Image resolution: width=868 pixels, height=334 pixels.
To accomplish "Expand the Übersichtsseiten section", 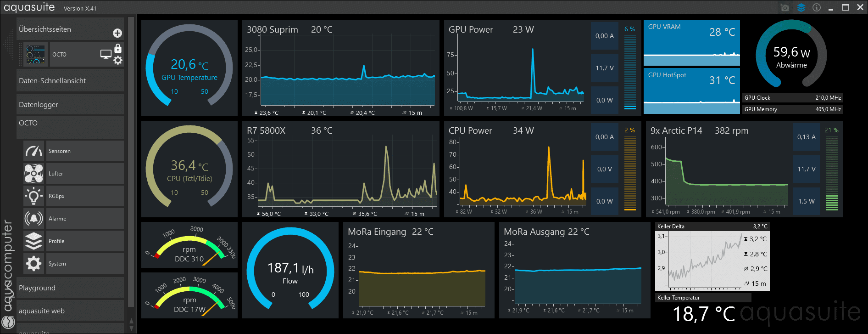I will [70, 29].
